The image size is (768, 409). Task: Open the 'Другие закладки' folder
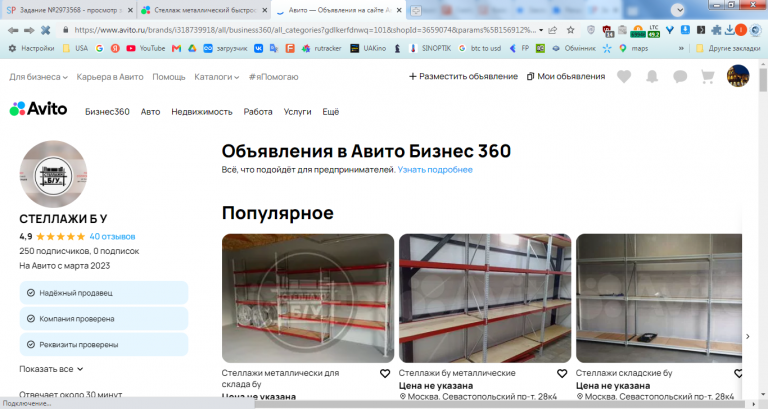point(728,48)
